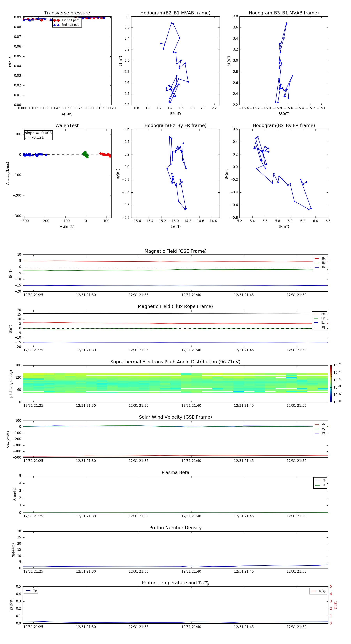Click the Bz(nT) x-axis label

[x=175, y=227]
